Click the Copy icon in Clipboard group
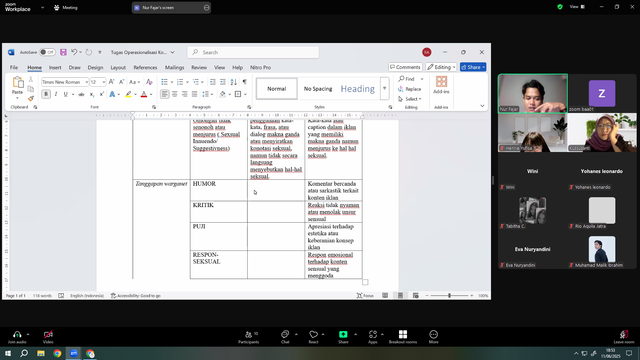 [x=31, y=89]
